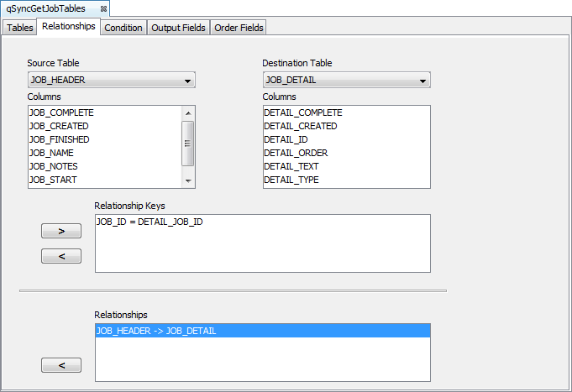
Task: Select JOB_ID = DETAIL_JOB_ID key entry
Action: (x=150, y=222)
